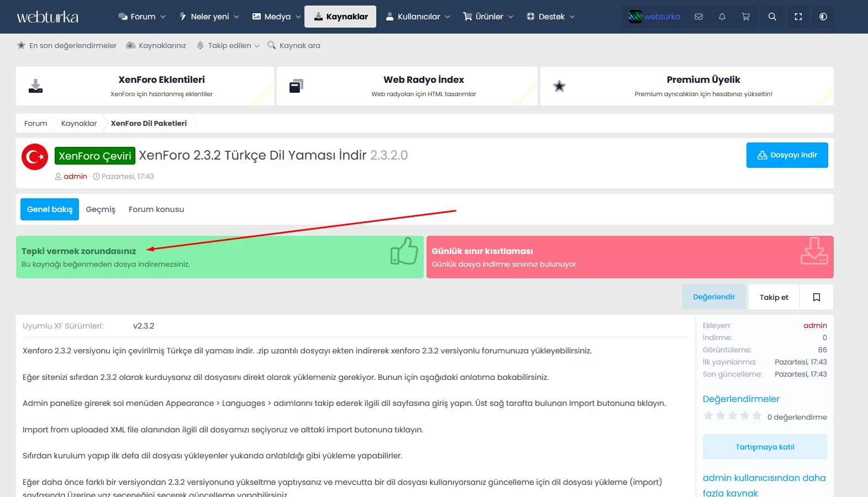Open Kaynaklarınız sub-nav link
The height and width of the screenshot is (497, 868).
156,45
